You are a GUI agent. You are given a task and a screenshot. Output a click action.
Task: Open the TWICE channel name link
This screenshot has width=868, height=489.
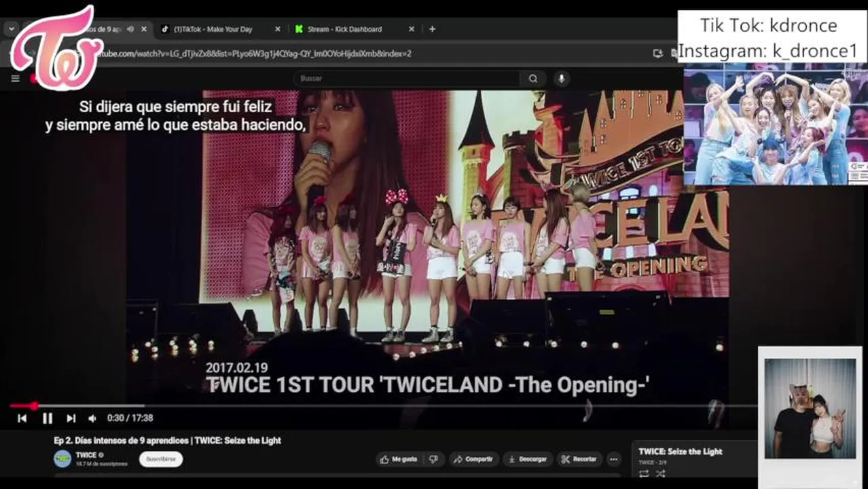tap(86, 455)
